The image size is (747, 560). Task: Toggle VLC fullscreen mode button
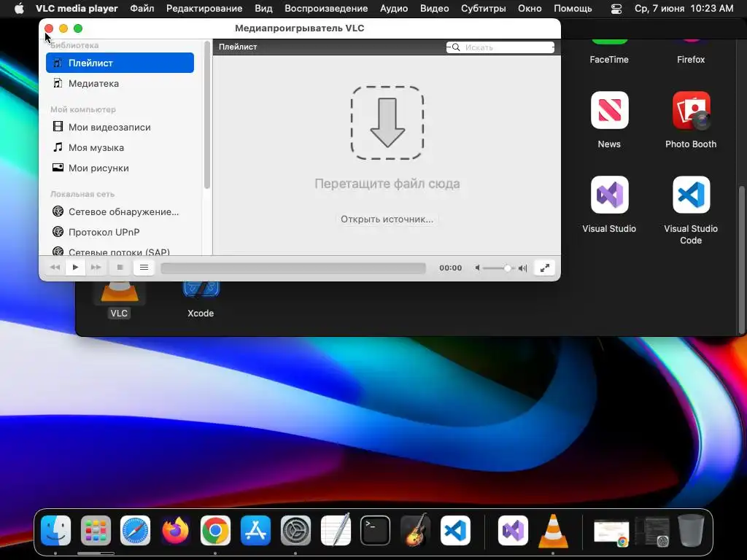(x=544, y=268)
